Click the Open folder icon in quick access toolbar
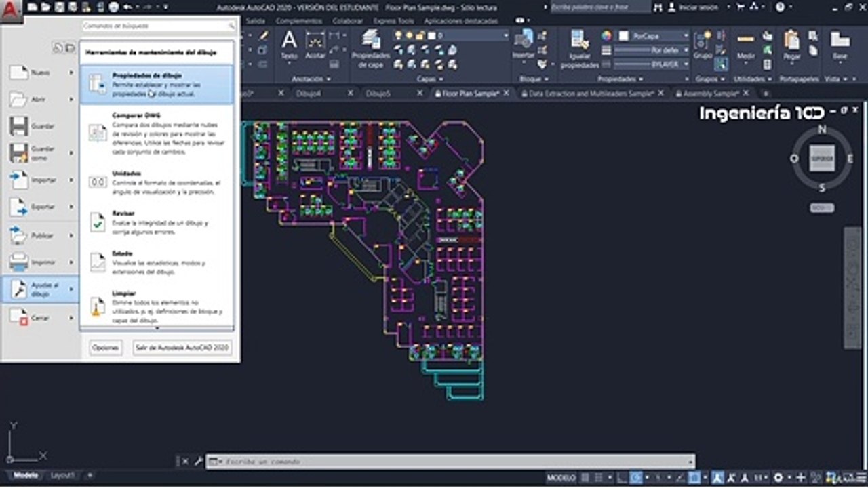This screenshot has width=868, height=488. 44,7
